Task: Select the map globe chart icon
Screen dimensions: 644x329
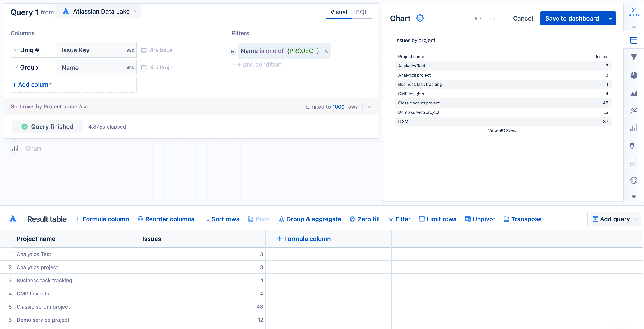Action: tap(634, 180)
